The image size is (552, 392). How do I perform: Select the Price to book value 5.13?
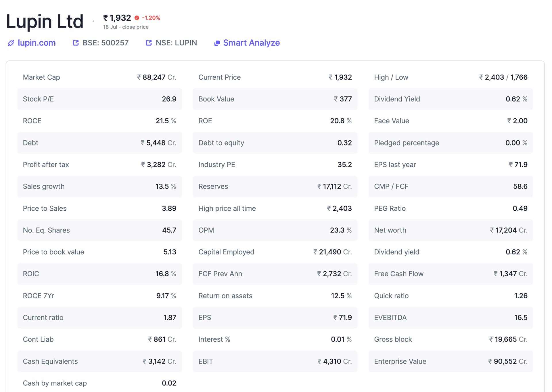170,252
